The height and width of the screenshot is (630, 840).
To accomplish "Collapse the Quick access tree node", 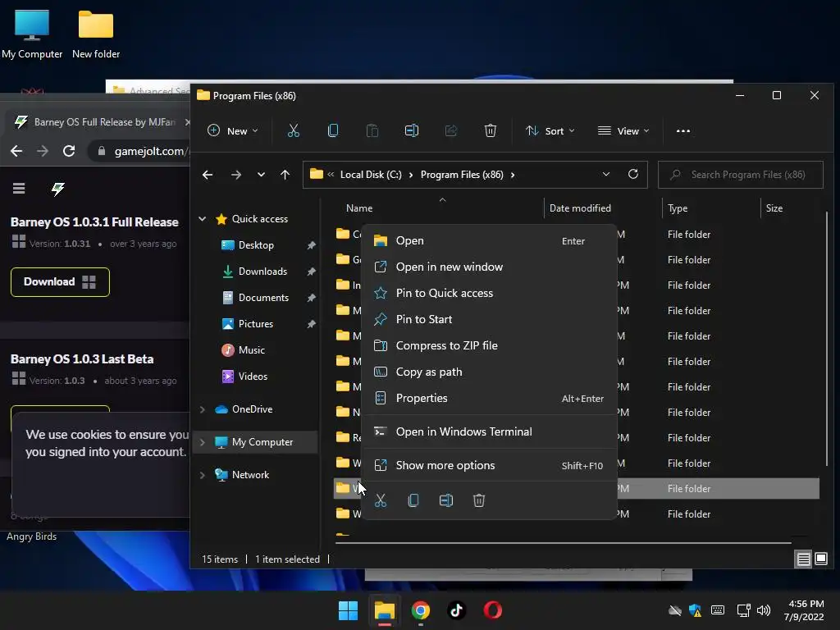I will tap(203, 218).
